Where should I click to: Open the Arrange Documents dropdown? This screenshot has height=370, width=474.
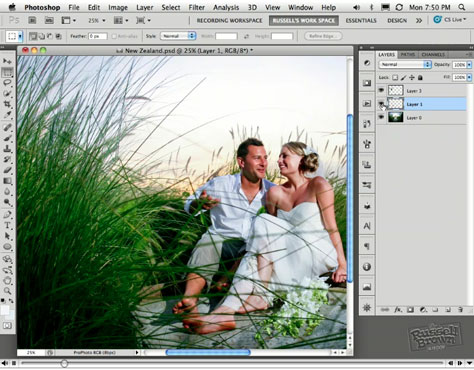(121, 20)
